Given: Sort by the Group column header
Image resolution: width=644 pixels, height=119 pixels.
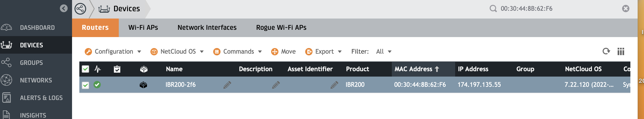Looking at the screenshot, I should tap(525, 69).
